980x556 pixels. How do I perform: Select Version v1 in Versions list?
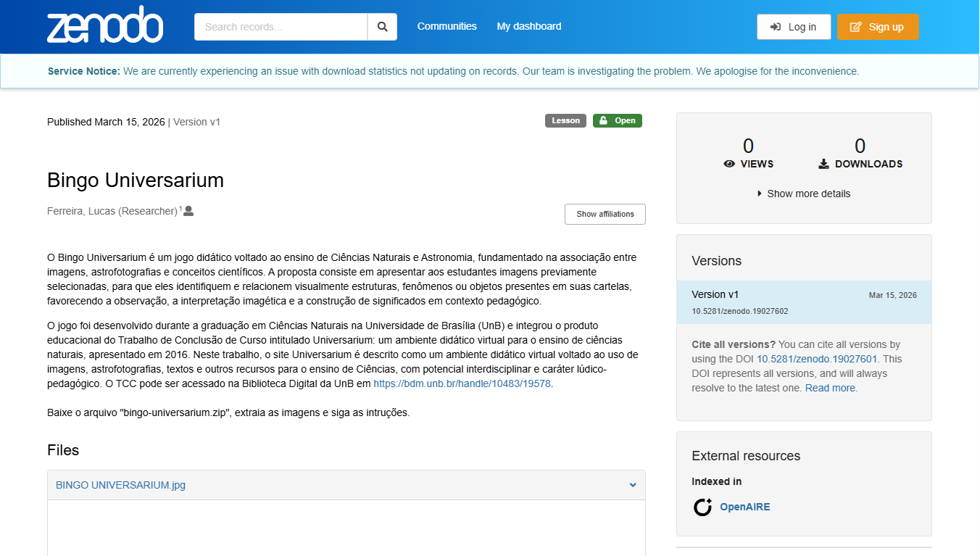[715, 294]
